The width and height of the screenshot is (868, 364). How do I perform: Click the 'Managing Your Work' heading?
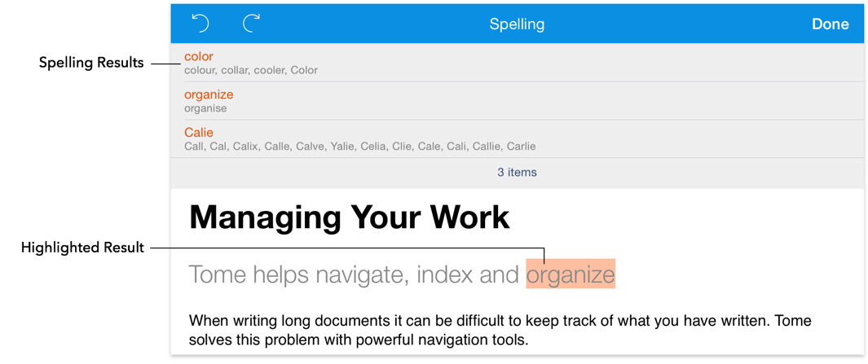tap(349, 217)
